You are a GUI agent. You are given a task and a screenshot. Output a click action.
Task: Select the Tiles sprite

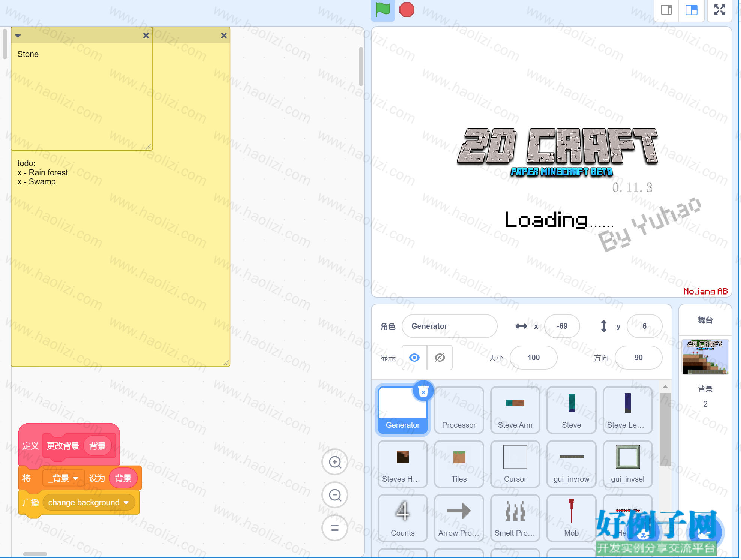[459, 464]
